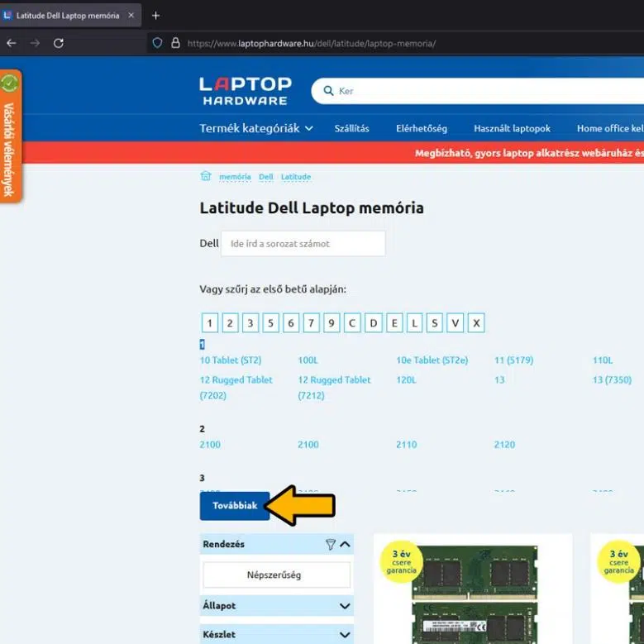Reload the page with refresh icon

59,43
